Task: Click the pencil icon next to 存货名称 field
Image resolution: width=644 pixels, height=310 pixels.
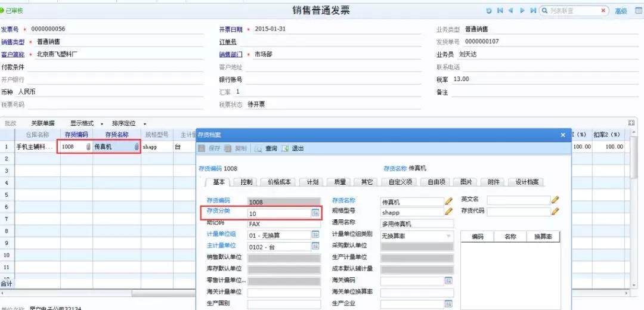Action: (x=448, y=201)
